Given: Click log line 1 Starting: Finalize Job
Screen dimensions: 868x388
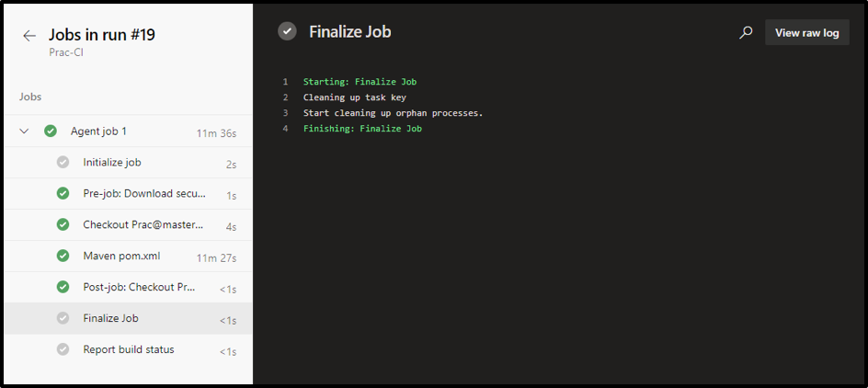Looking at the screenshot, I should (360, 82).
